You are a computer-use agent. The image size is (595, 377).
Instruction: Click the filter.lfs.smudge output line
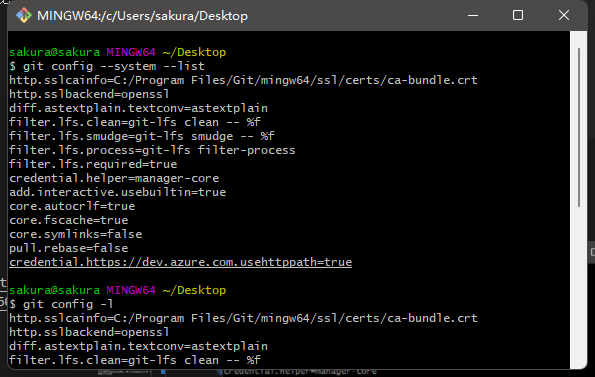142,136
